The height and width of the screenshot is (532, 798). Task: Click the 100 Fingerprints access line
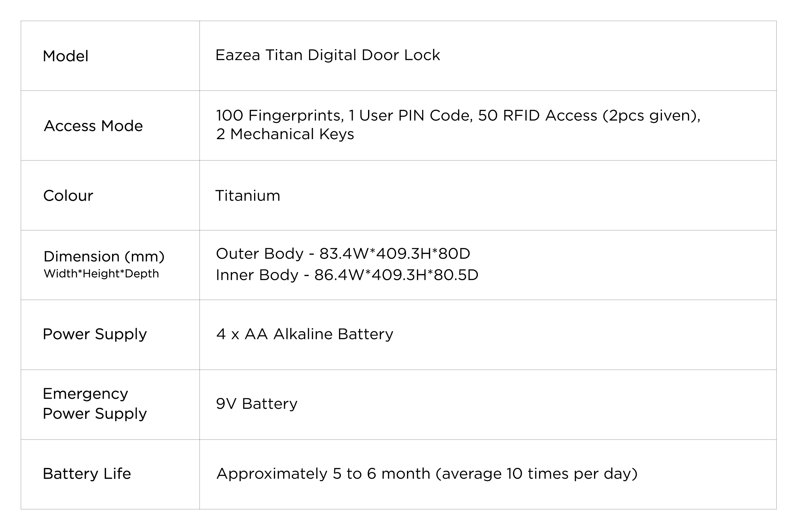pyautogui.click(x=458, y=115)
